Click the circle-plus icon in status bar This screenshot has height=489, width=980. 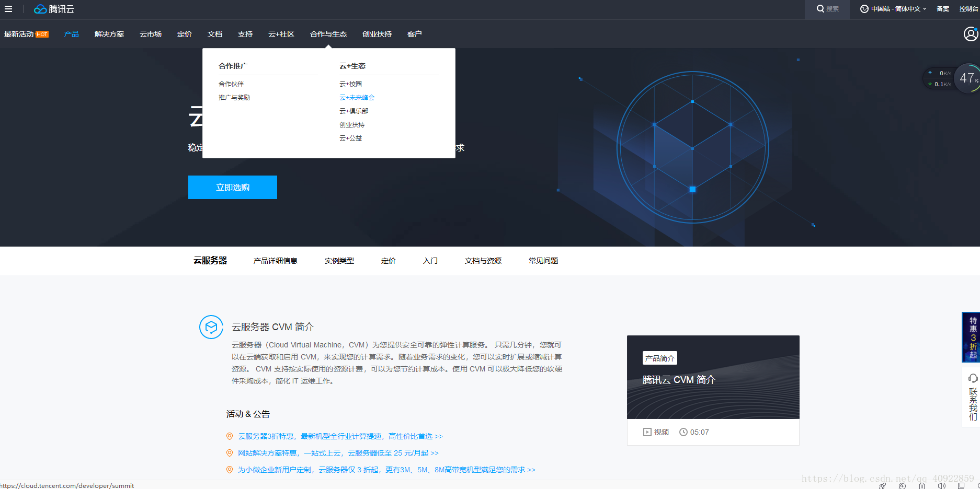[903, 485]
